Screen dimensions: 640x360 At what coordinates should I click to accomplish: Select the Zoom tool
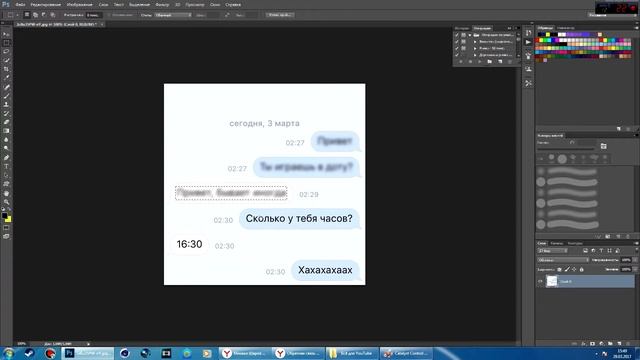coord(6,202)
